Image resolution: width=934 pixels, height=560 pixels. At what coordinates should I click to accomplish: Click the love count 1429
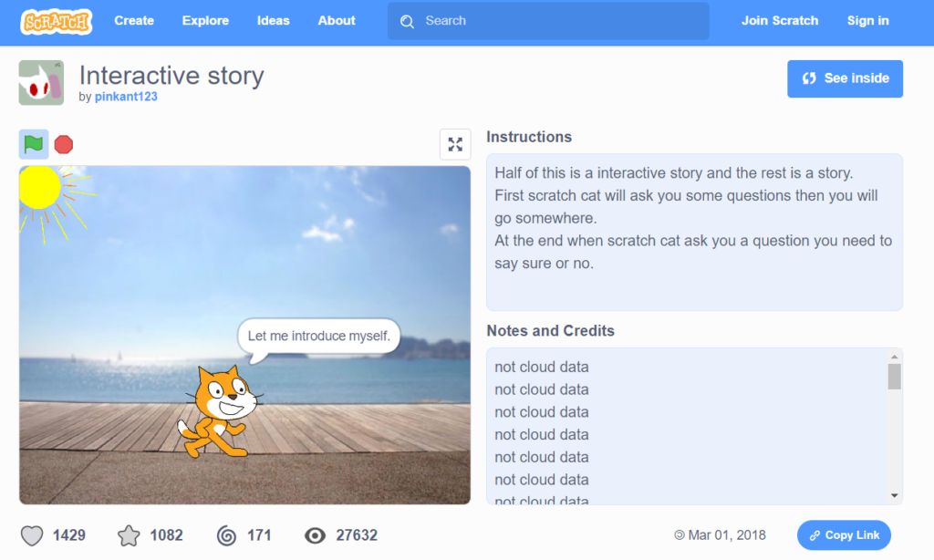click(x=69, y=535)
